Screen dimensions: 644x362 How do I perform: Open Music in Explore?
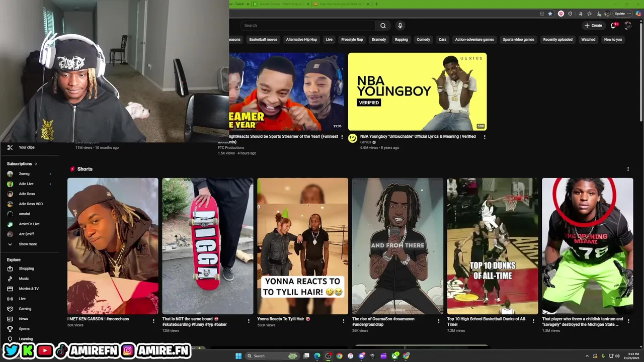(24, 279)
